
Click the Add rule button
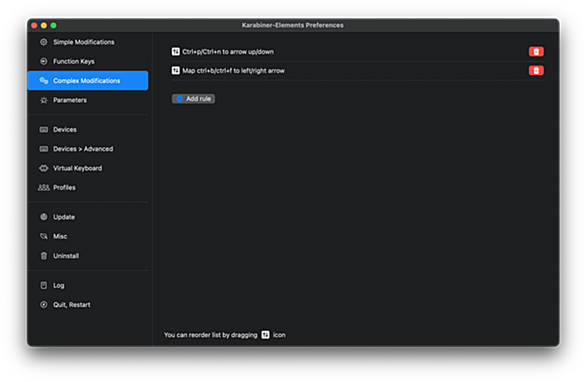193,99
